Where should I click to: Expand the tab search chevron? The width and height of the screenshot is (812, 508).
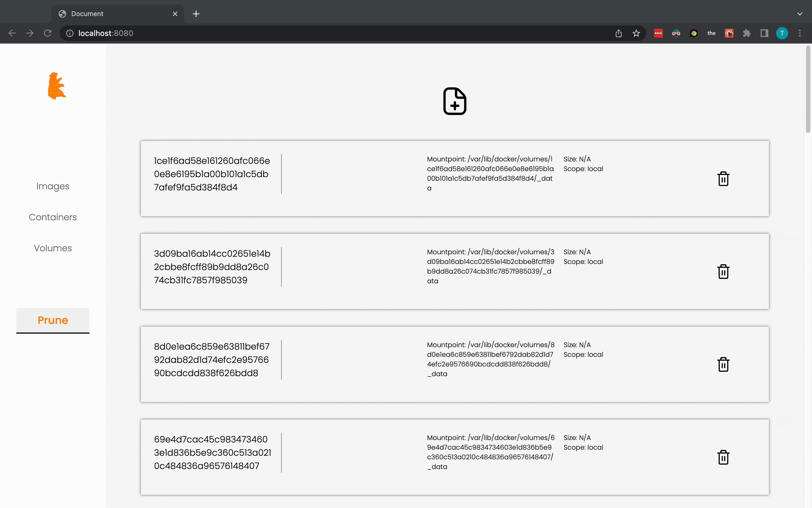tap(800, 14)
